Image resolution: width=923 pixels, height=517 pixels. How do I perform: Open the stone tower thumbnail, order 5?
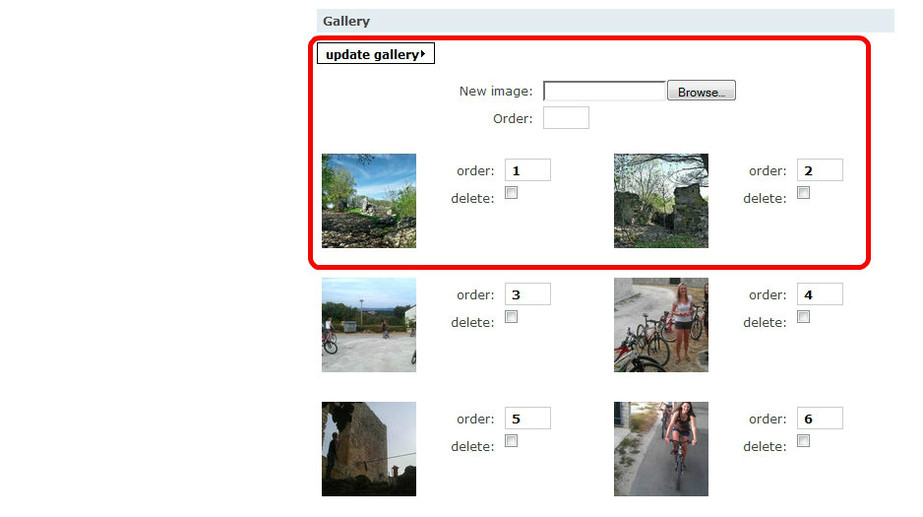click(368, 449)
